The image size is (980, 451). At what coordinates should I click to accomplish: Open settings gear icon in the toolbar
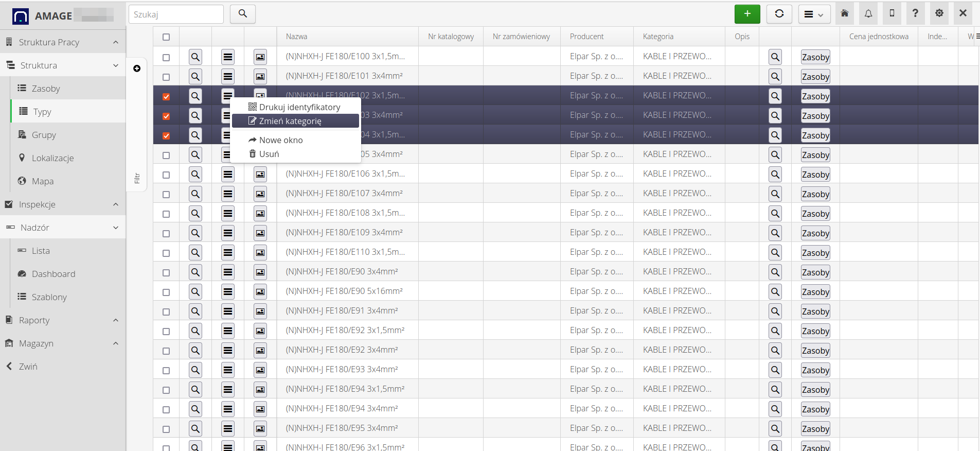click(x=939, y=14)
